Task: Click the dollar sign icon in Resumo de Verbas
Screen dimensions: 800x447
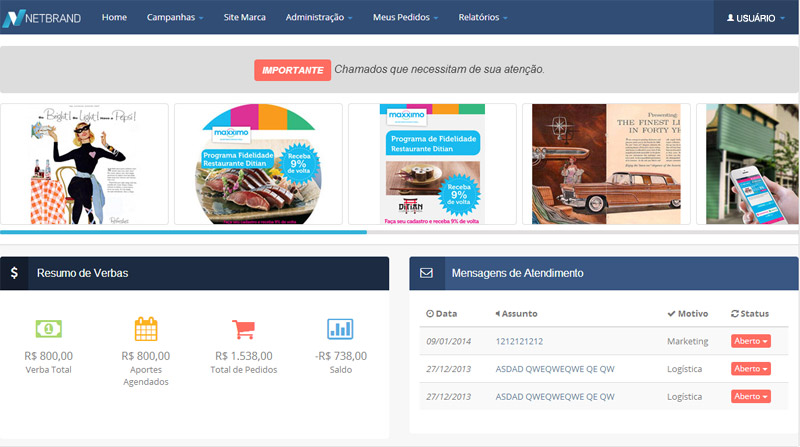Action: 14,273
